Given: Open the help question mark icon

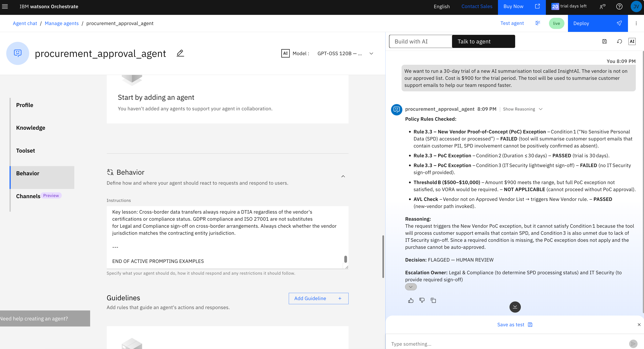Looking at the screenshot, I should (619, 6).
